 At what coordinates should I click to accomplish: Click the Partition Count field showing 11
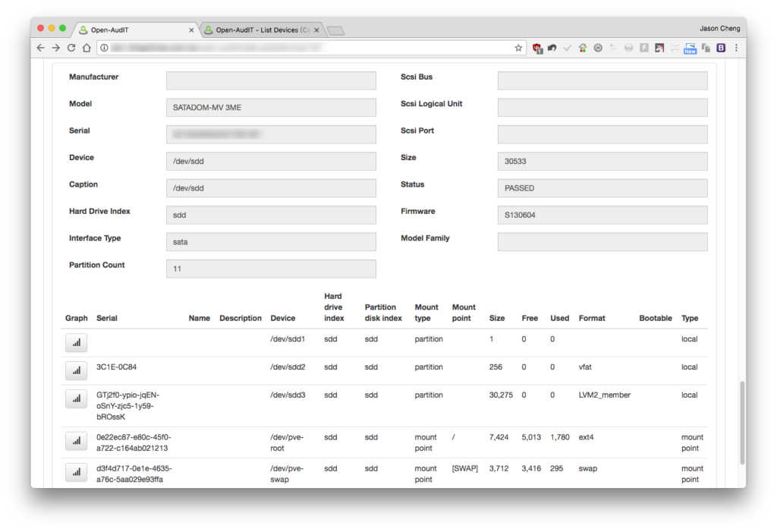(x=271, y=269)
